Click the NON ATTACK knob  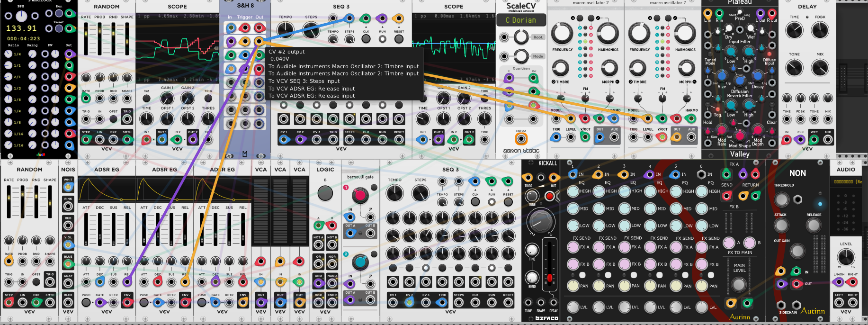click(781, 226)
